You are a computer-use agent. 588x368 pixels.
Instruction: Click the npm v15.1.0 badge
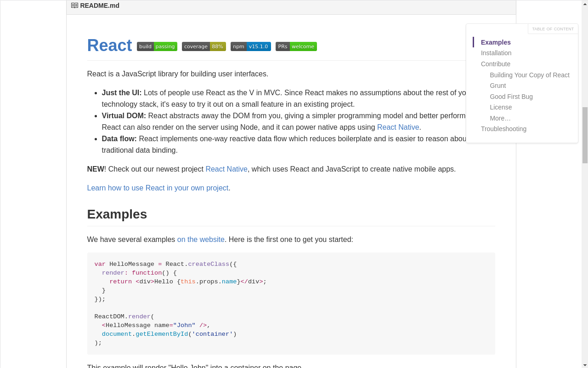click(251, 46)
